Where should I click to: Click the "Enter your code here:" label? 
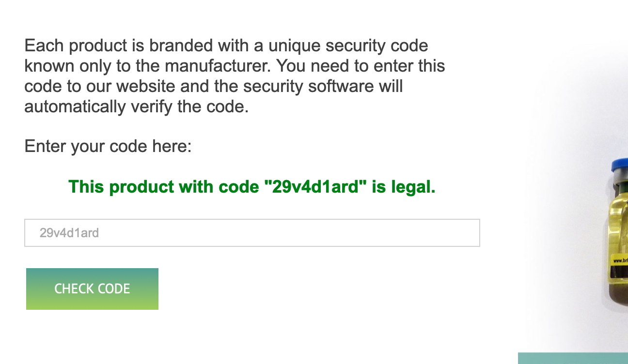point(108,146)
